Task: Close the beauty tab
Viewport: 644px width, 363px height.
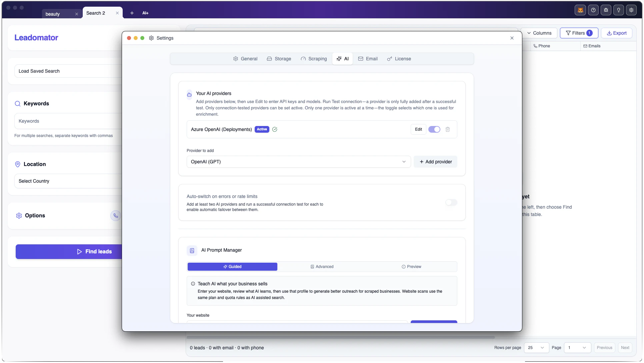Action: click(x=77, y=14)
